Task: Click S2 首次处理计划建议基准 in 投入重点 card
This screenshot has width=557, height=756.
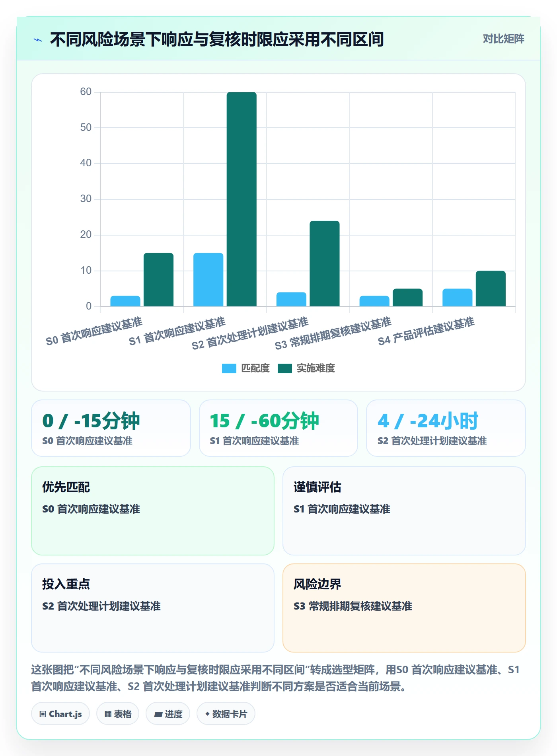Action: coord(101,606)
